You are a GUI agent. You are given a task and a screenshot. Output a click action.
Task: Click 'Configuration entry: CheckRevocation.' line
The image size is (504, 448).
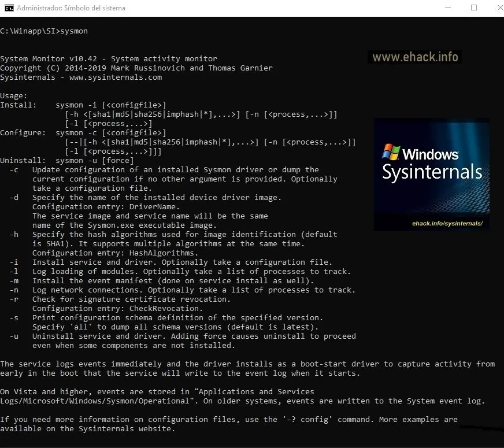click(x=118, y=309)
